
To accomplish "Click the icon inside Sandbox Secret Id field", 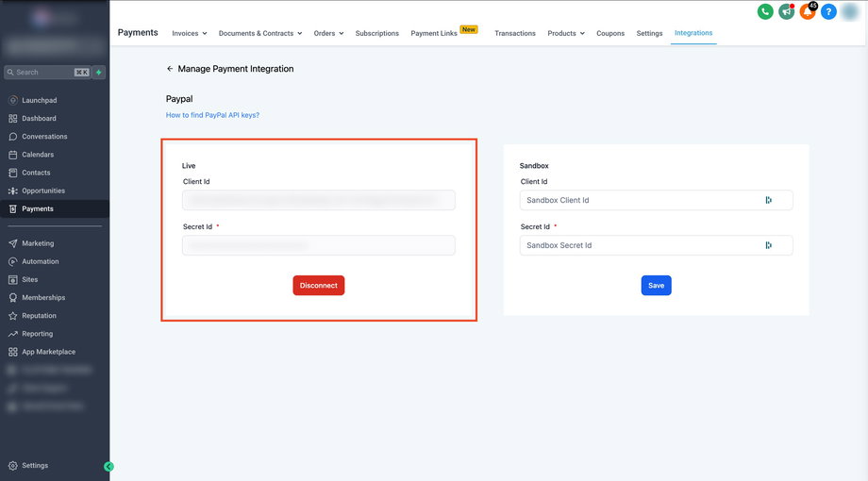I will pyautogui.click(x=769, y=245).
